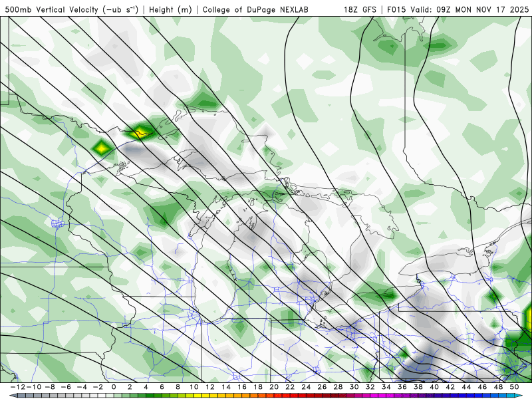Click the 'Valid: 09Z MON NOV 17 2025' text
Screen dimensions: 532x399
point(469,9)
